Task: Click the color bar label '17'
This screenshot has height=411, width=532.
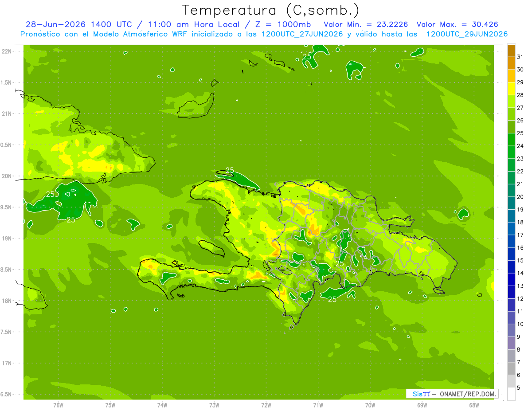Action: (520, 235)
